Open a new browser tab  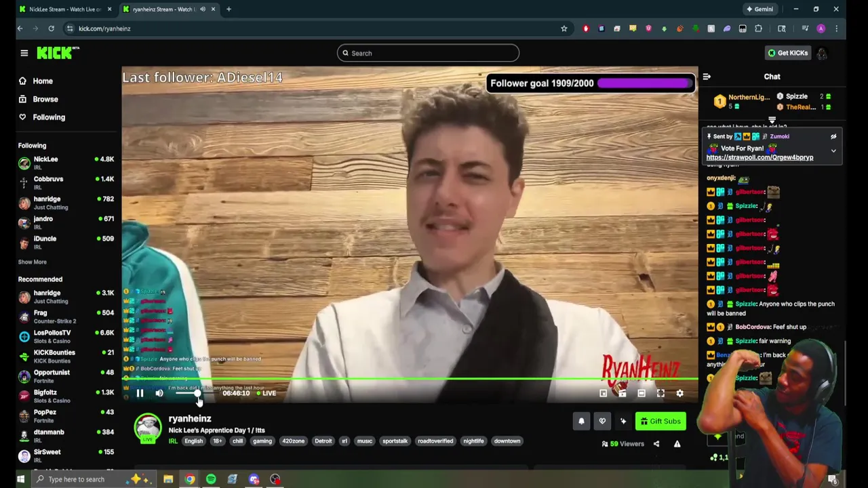click(229, 9)
